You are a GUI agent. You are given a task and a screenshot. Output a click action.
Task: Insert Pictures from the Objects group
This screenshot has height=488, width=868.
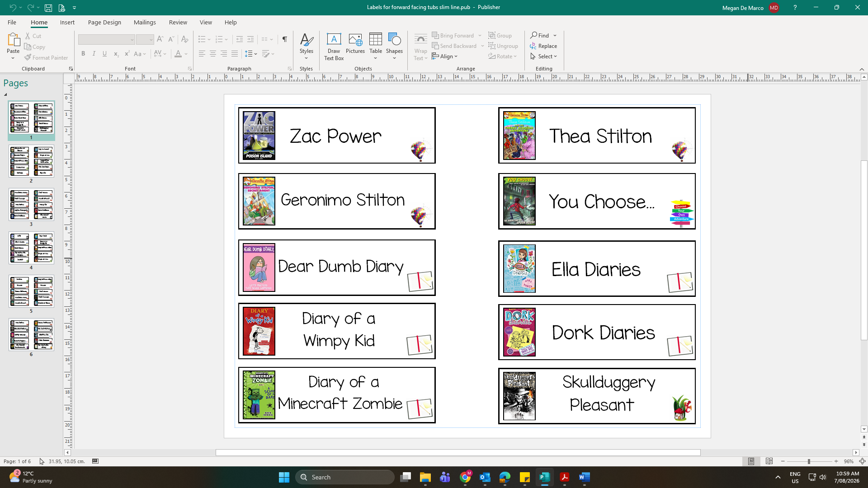click(355, 44)
